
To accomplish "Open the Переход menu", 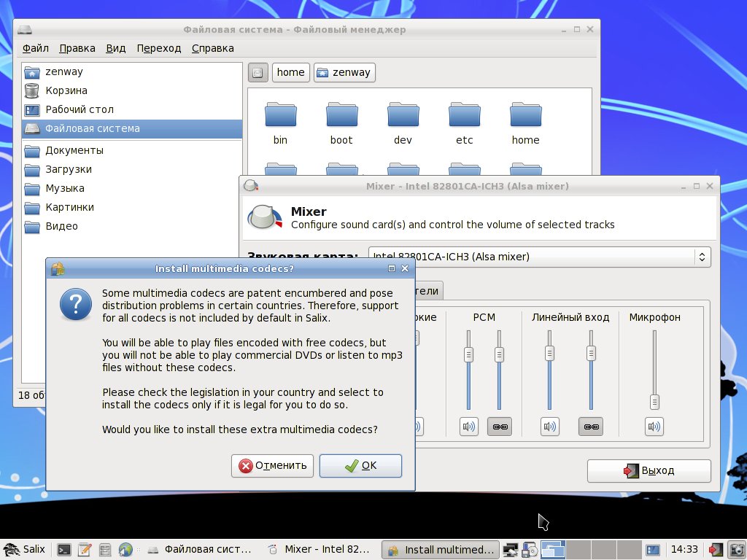I will coord(158,48).
